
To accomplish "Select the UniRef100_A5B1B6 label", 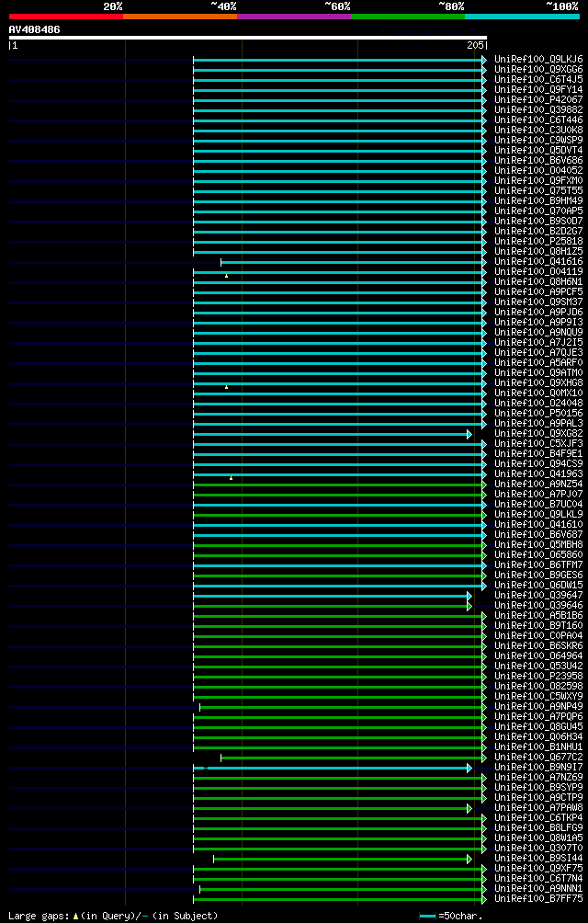I will 538,615.
